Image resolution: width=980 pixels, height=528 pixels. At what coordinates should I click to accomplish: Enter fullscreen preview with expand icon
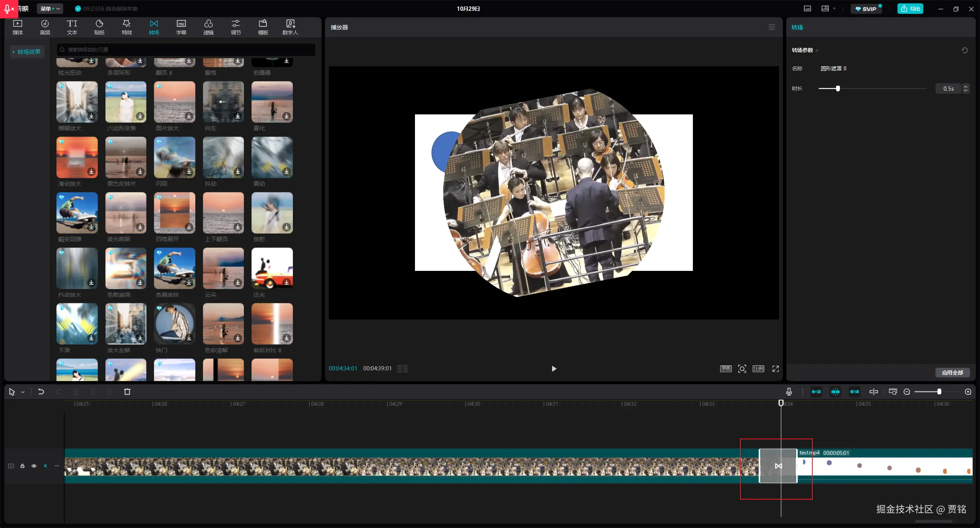[x=776, y=368]
